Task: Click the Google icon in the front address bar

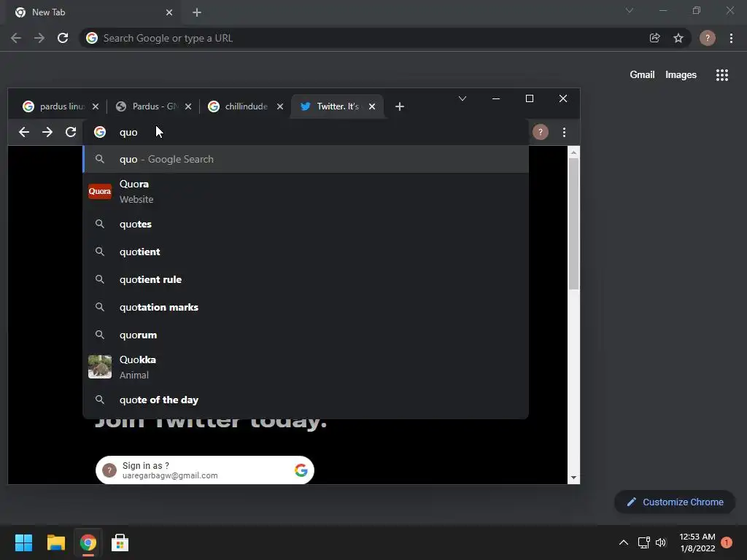Action: [99, 132]
